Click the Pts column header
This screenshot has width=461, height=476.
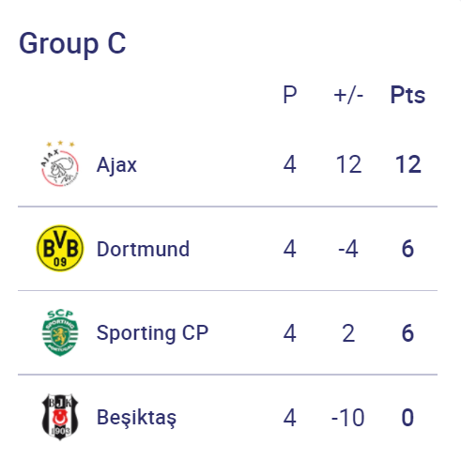point(407,95)
